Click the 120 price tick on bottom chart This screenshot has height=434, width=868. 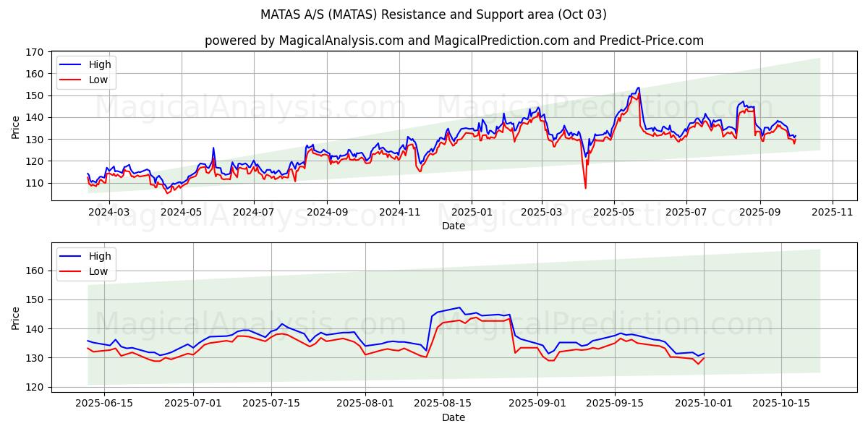(35, 387)
